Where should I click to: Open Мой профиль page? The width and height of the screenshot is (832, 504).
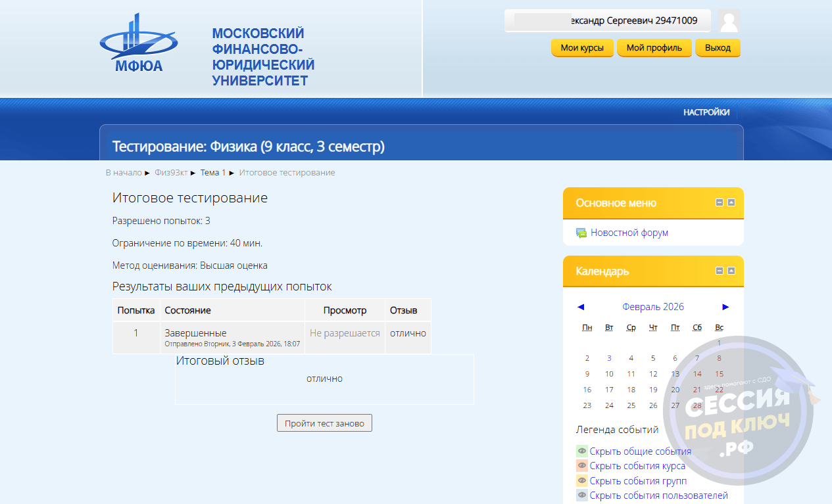[654, 48]
